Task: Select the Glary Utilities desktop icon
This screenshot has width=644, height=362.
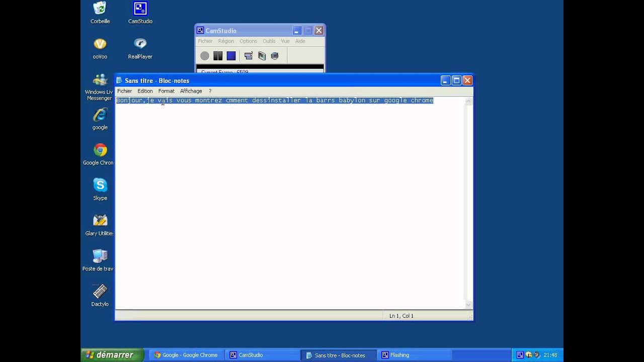Action: click(99, 225)
